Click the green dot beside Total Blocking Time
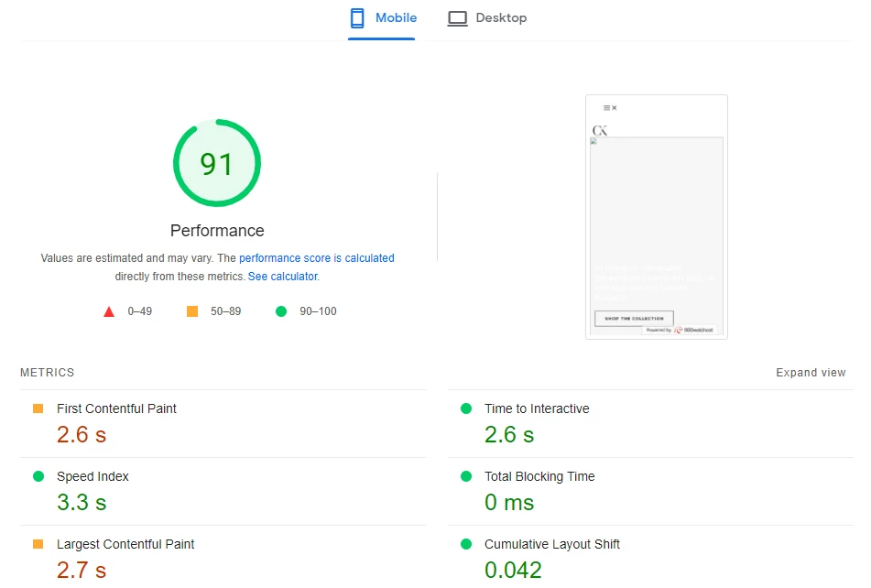Image resolution: width=871 pixels, height=588 pixels. [x=466, y=476]
